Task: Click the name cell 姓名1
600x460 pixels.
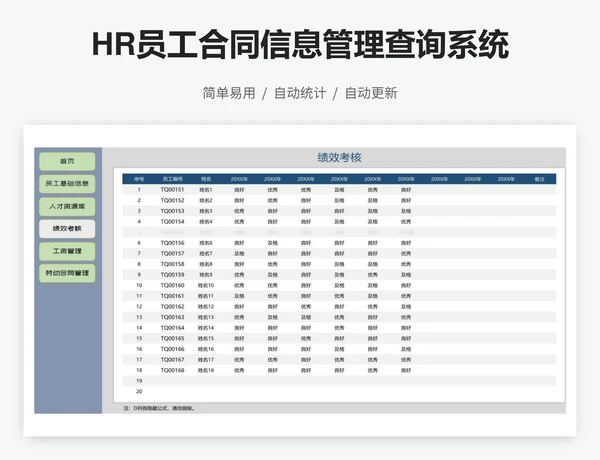Action: pos(206,190)
